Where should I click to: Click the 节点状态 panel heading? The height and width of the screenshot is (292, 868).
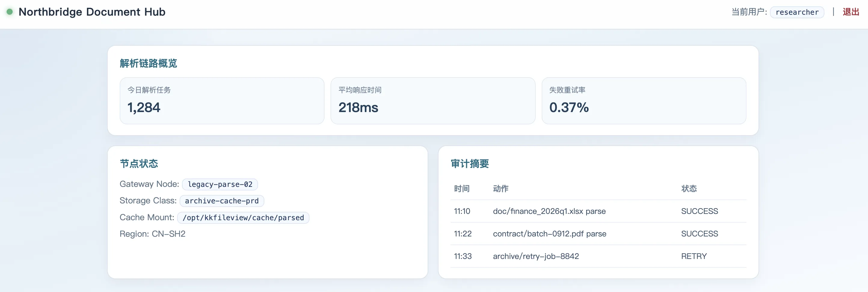pos(139,163)
